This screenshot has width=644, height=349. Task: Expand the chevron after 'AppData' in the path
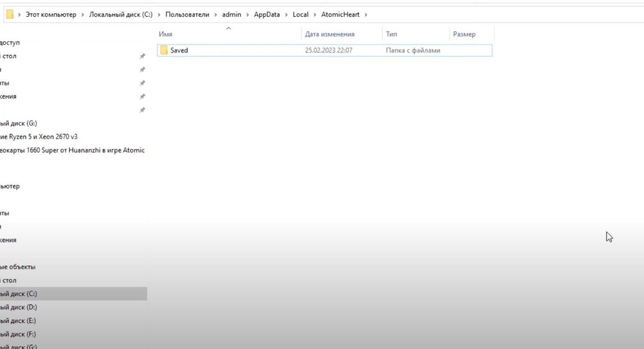(286, 15)
